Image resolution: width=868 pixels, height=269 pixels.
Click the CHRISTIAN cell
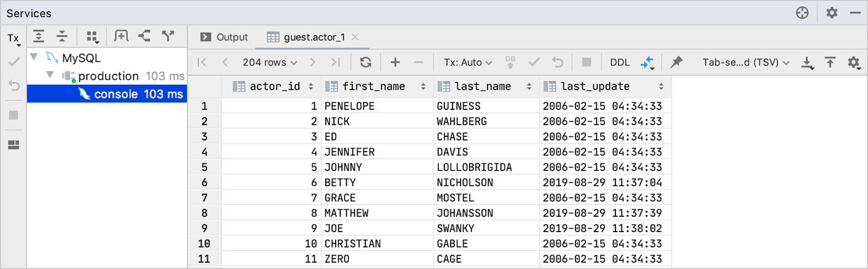click(x=377, y=244)
